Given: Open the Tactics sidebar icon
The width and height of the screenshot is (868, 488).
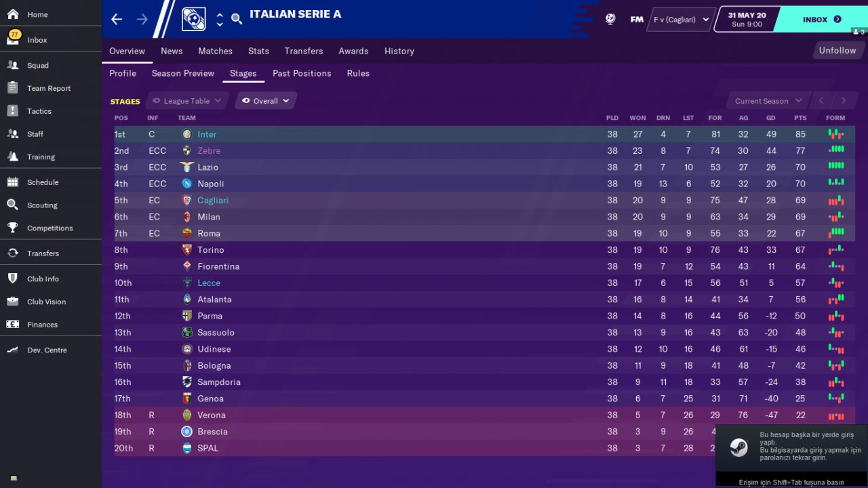Looking at the screenshot, I should pos(13,111).
